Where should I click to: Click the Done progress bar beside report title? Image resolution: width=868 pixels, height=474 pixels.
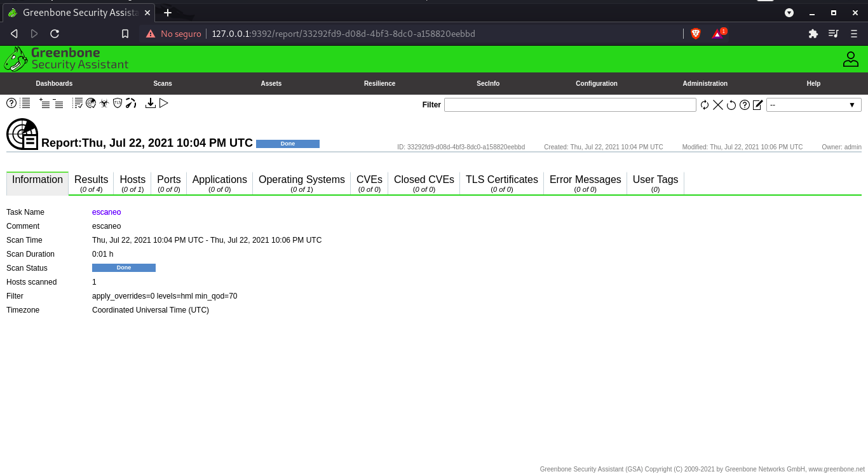coord(288,144)
